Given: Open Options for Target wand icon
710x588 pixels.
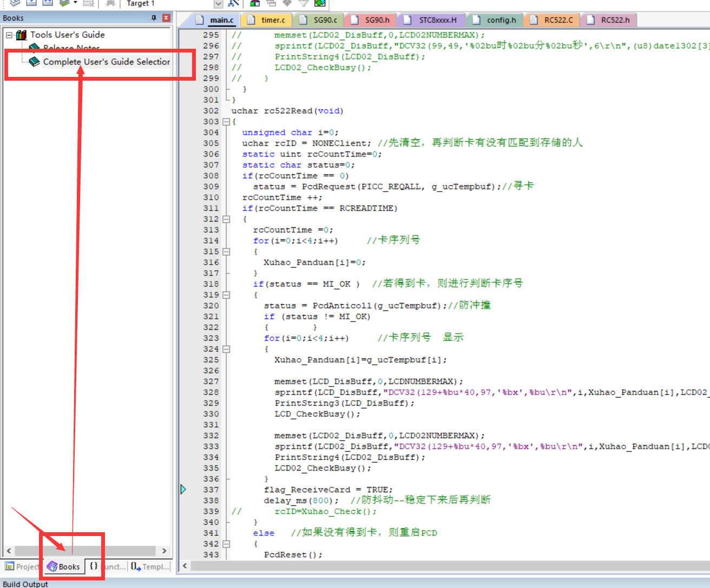Looking at the screenshot, I should click(233, 3).
